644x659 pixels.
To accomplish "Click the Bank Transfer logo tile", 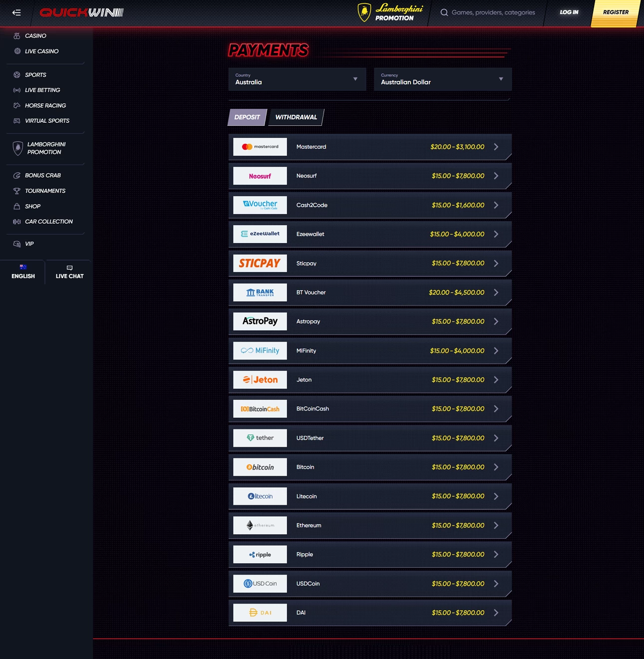I will pos(260,292).
